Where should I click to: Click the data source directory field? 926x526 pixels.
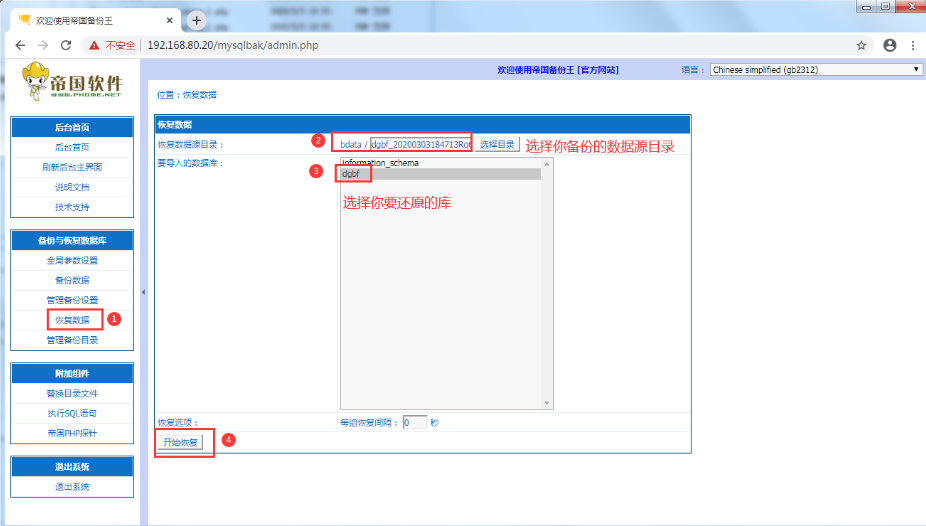point(420,144)
